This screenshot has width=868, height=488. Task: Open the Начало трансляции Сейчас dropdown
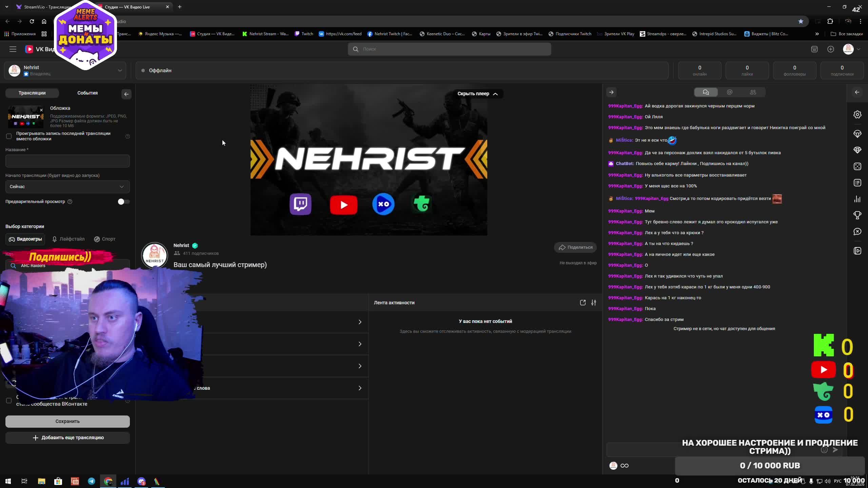[x=67, y=187]
